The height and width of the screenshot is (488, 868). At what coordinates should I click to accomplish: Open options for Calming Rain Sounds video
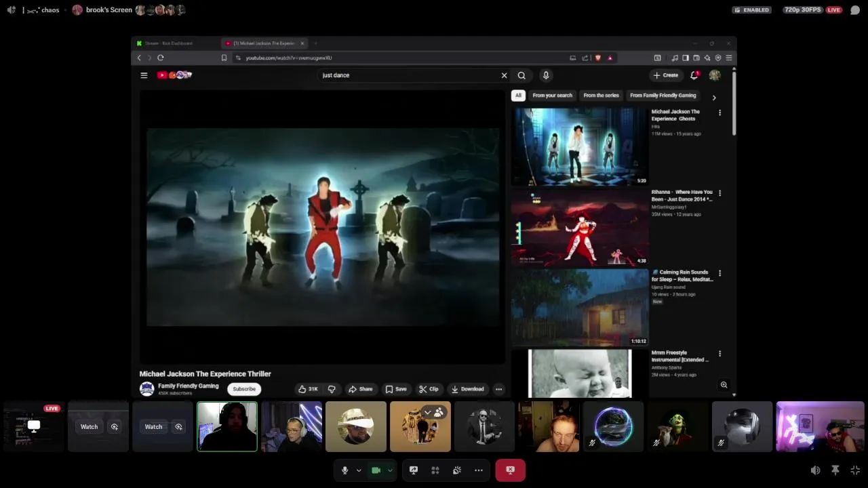[719, 273]
